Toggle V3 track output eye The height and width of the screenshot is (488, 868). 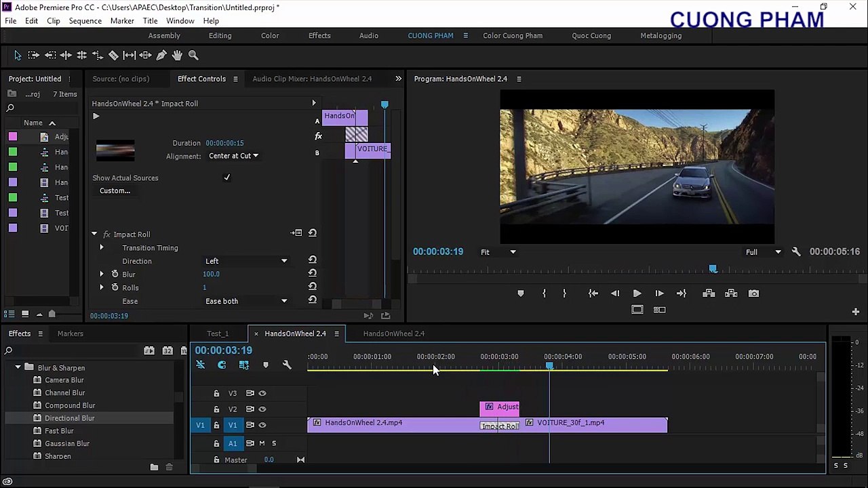pos(262,393)
